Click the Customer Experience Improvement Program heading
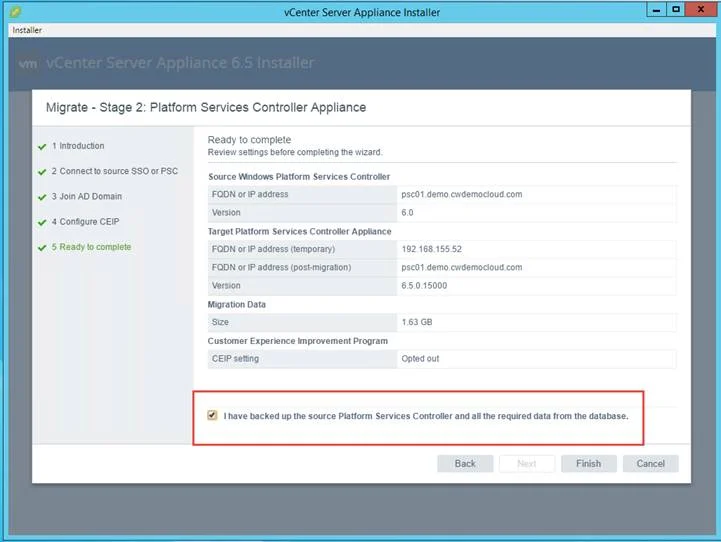 point(298,341)
